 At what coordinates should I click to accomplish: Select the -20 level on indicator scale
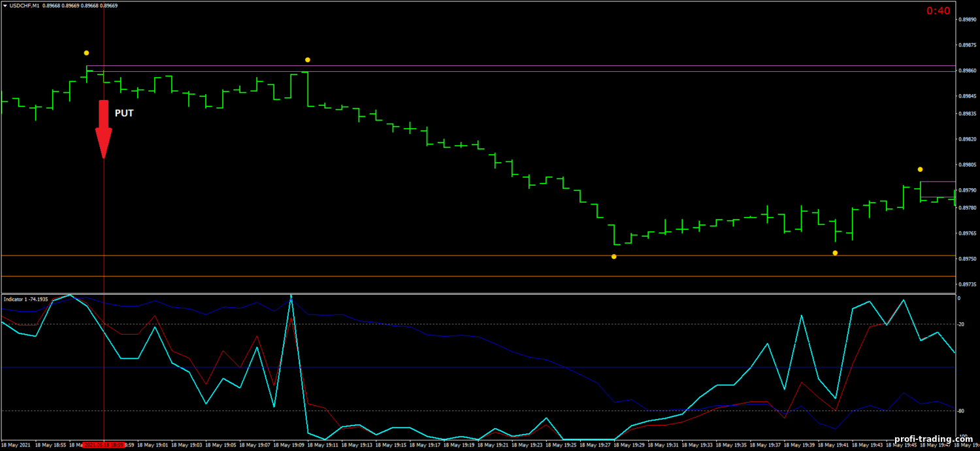click(960, 324)
